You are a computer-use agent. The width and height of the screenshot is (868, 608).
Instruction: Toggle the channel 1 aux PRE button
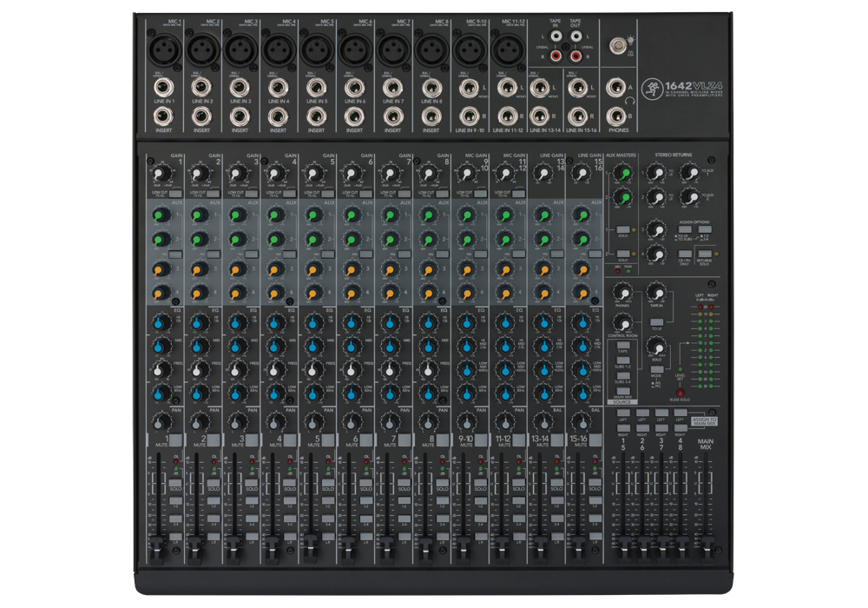175,254
